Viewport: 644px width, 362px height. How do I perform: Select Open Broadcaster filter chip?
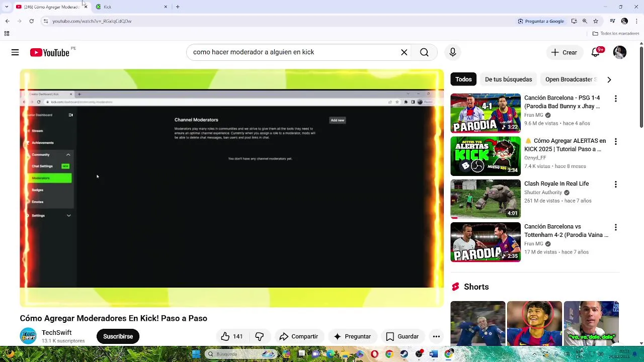[571, 79]
